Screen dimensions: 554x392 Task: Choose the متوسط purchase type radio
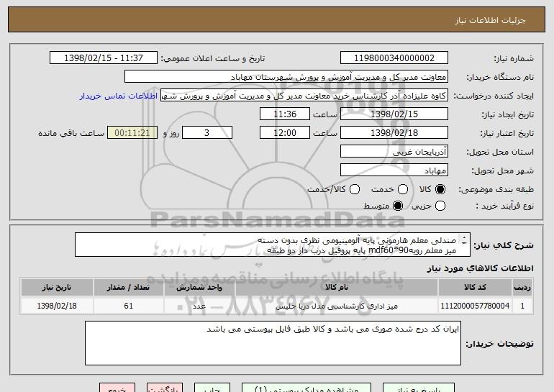397,206
